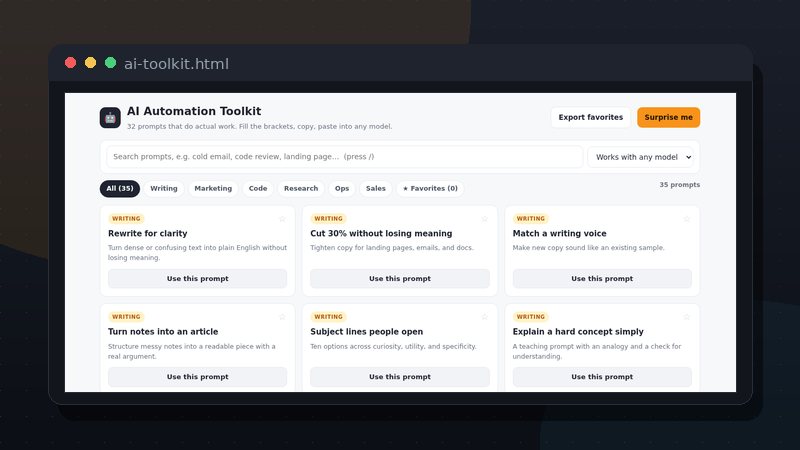800x450 pixels.
Task: Click WRITING tag on Turn notes into an article
Action: click(x=126, y=317)
